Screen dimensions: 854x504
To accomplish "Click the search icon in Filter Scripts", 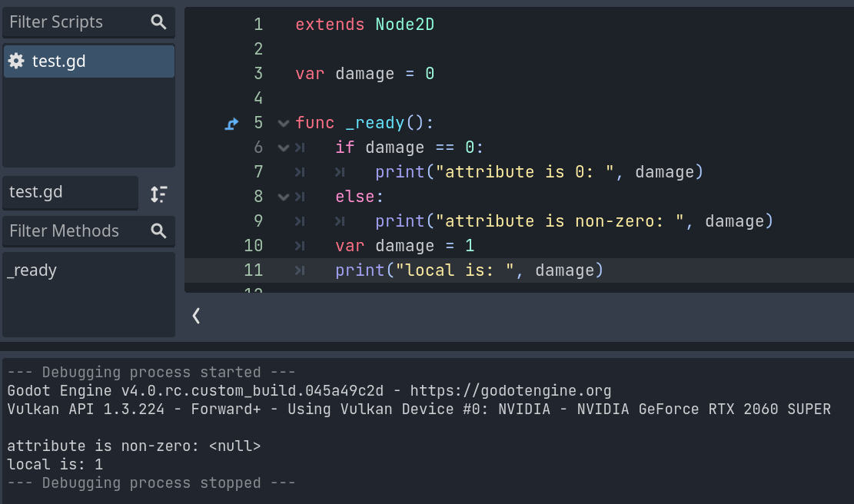I will [x=158, y=22].
